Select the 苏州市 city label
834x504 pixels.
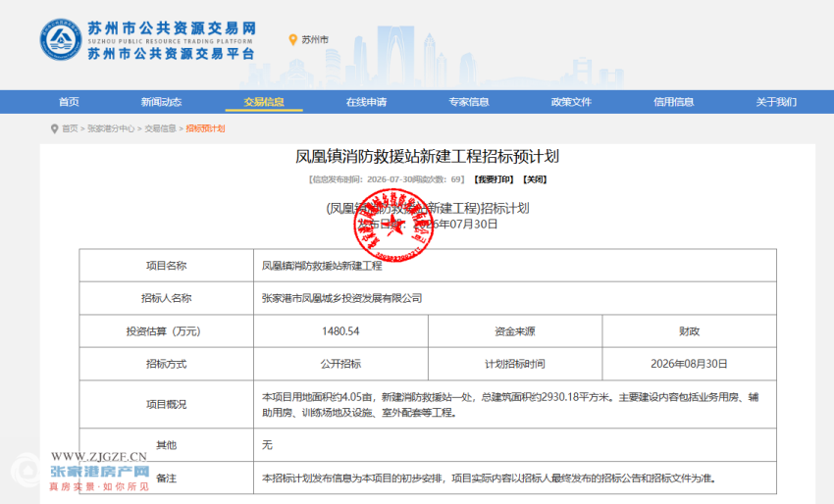click(315, 40)
